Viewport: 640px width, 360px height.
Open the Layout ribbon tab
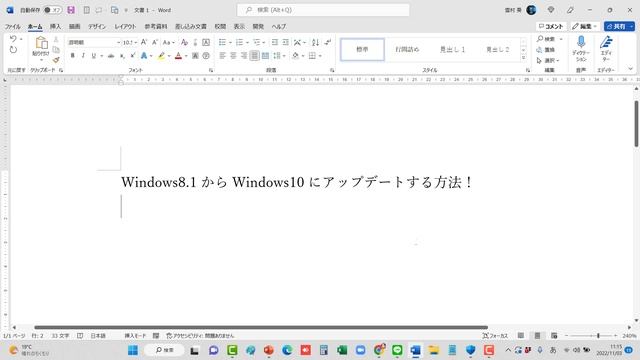click(x=125, y=27)
